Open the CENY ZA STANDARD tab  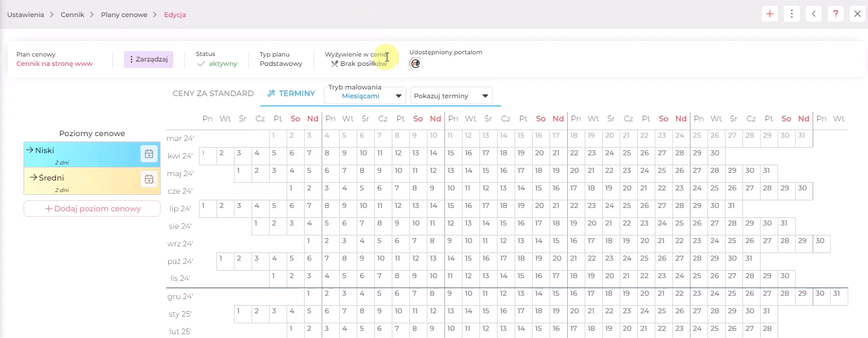tap(213, 93)
